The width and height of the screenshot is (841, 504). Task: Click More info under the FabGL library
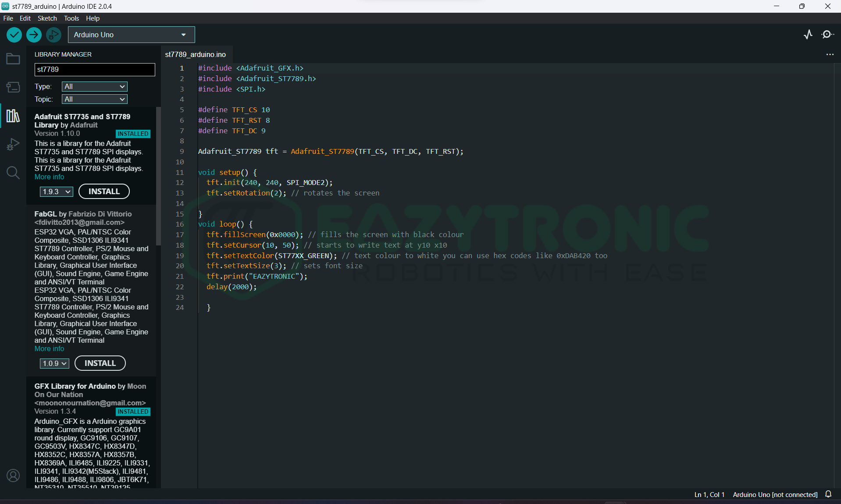pos(49,348)
